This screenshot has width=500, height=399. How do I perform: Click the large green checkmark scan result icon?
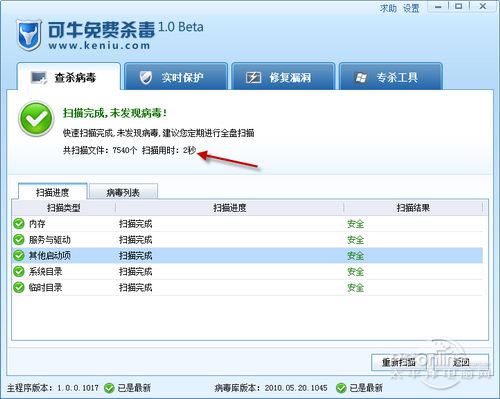pos(36,119)
